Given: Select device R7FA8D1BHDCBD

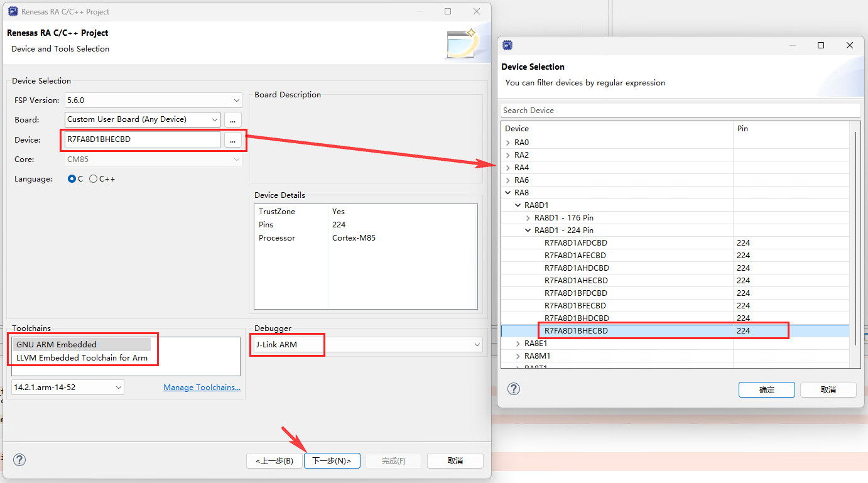Looking at the screenshot, I should point(577,318).
